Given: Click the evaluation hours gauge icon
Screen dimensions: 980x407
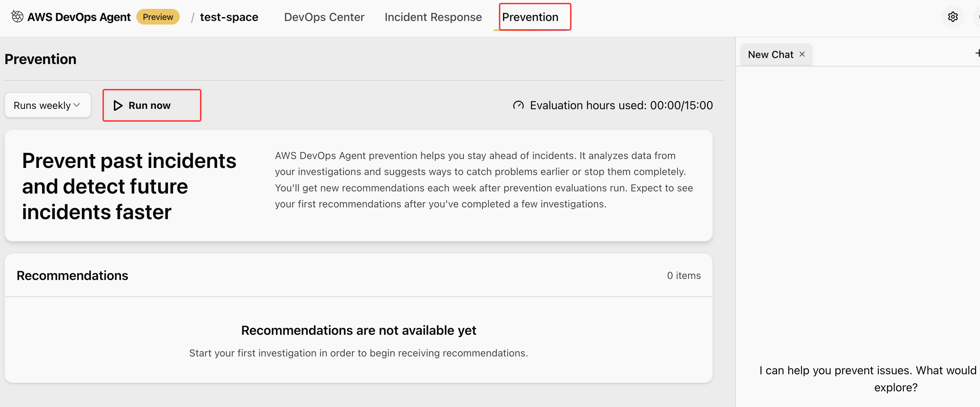Looking at the screenshot, I should click(518, 105).
